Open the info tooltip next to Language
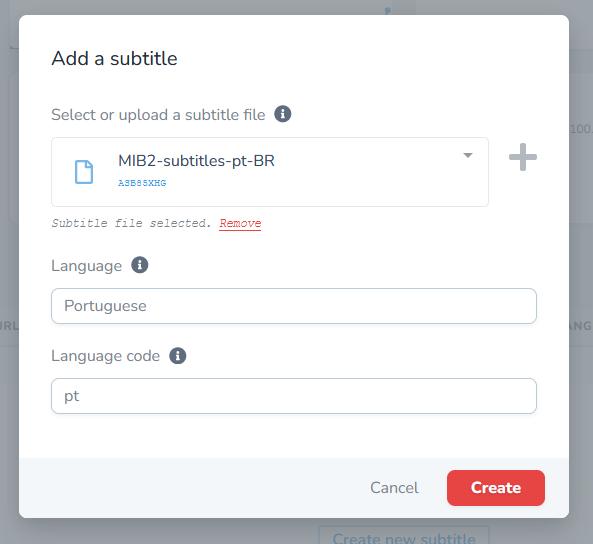Viewport: 593px width, 544px height. [x=140, y=265]
